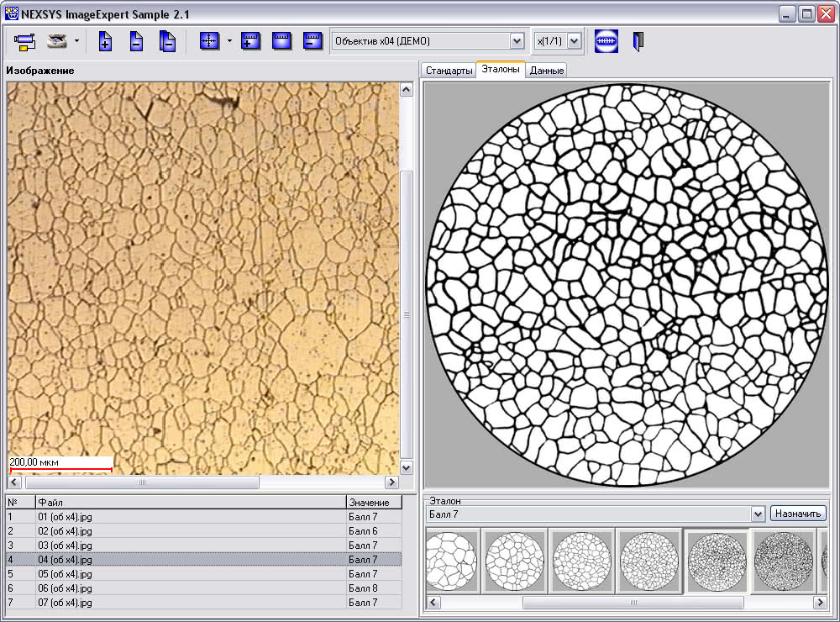840x622 pixels.
Task: Click the Назначить button
Action: [x=798, y=514]
